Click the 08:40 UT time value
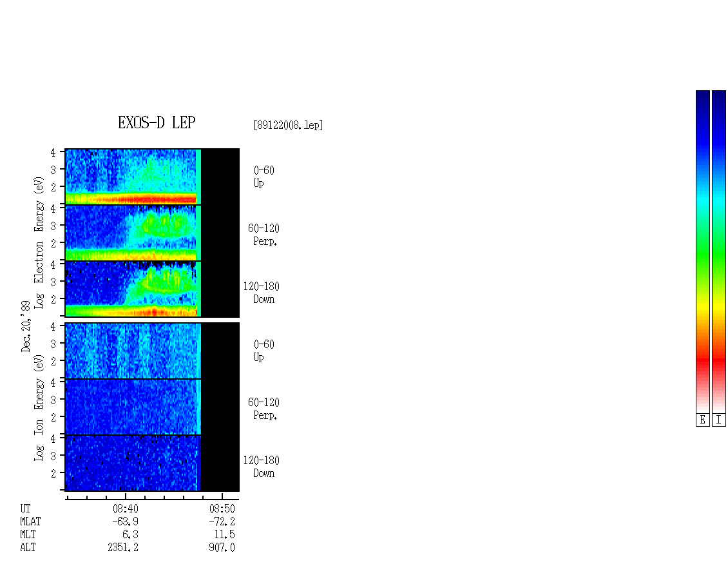 tap(126, 509)
